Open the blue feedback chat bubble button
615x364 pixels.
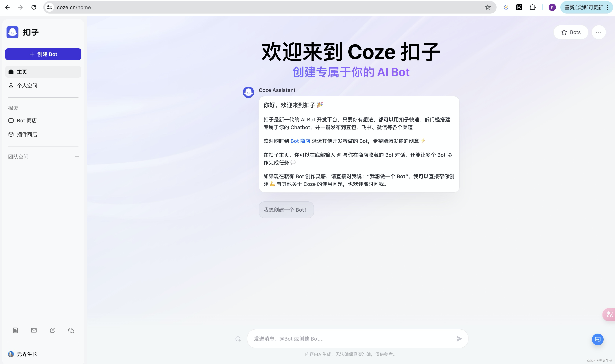coord(597,339)
